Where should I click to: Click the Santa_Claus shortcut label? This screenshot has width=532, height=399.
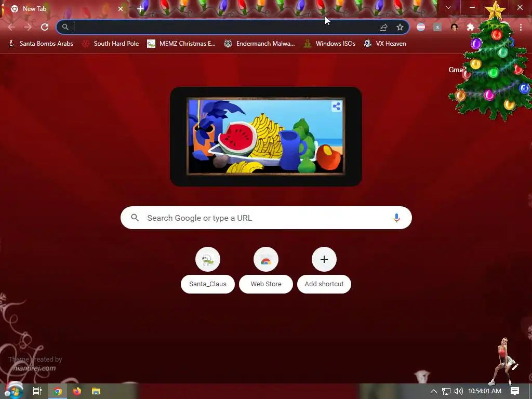tap(208, 284)
